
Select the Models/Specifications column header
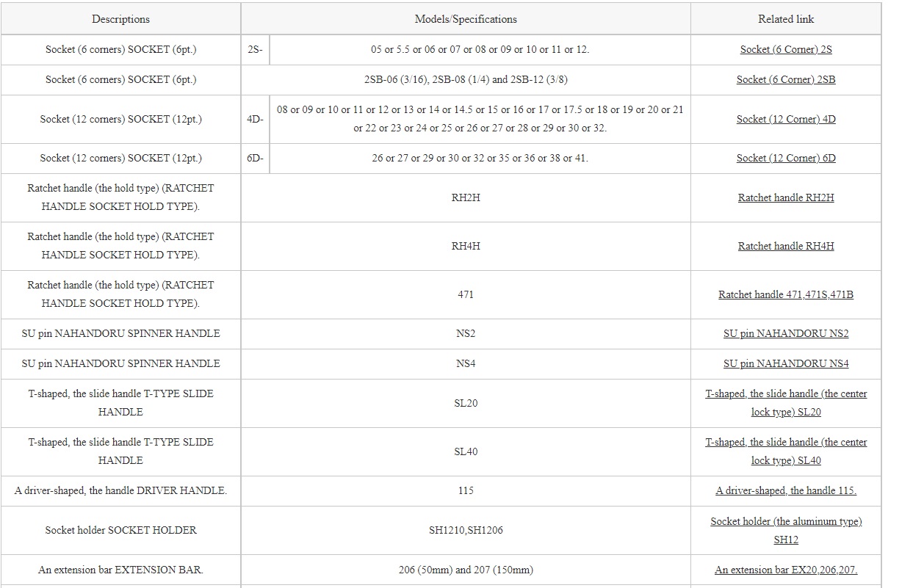pyautogui.click(x=466, y=19)
